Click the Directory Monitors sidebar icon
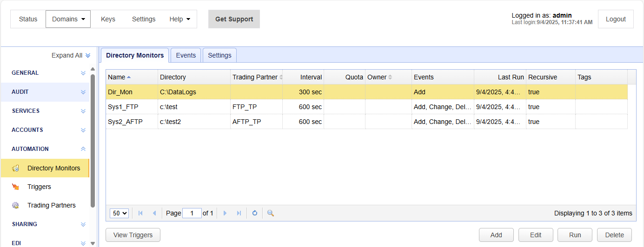 [x=15, y=168]
